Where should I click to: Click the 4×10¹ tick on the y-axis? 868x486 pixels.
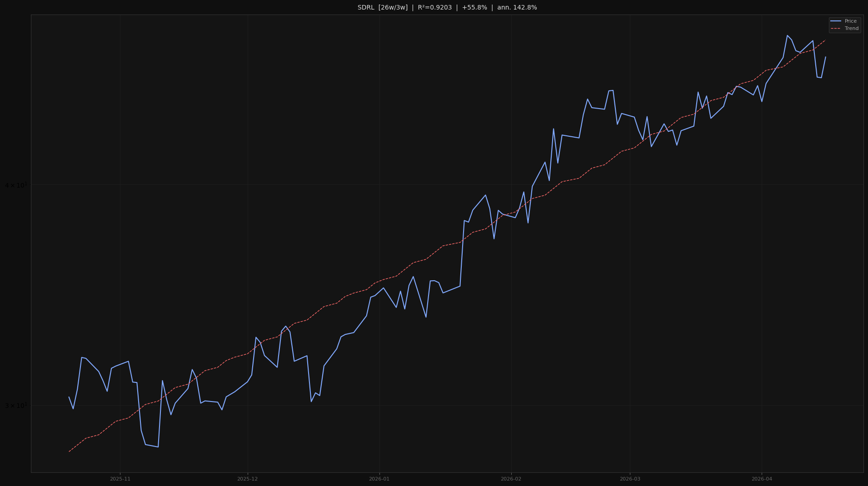17,185
